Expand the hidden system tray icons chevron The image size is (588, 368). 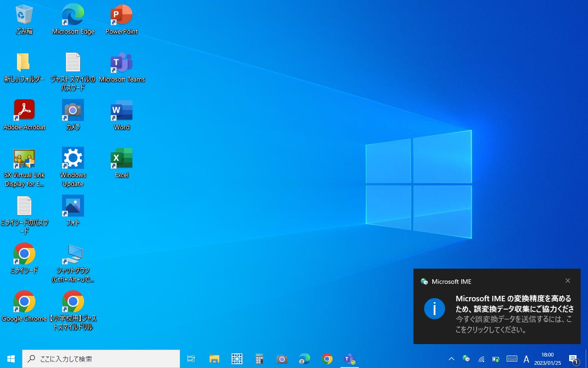coord(452,359)
